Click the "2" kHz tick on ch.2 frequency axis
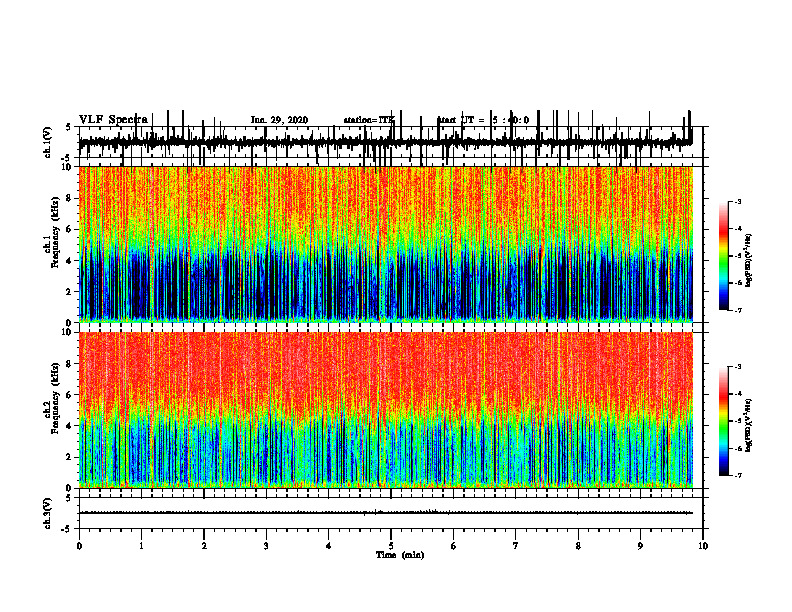 tap(69, 457)
